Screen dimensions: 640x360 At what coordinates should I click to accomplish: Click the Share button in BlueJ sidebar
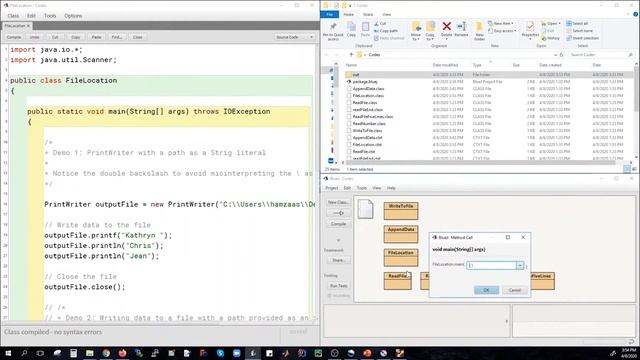[x=338, y=260]
